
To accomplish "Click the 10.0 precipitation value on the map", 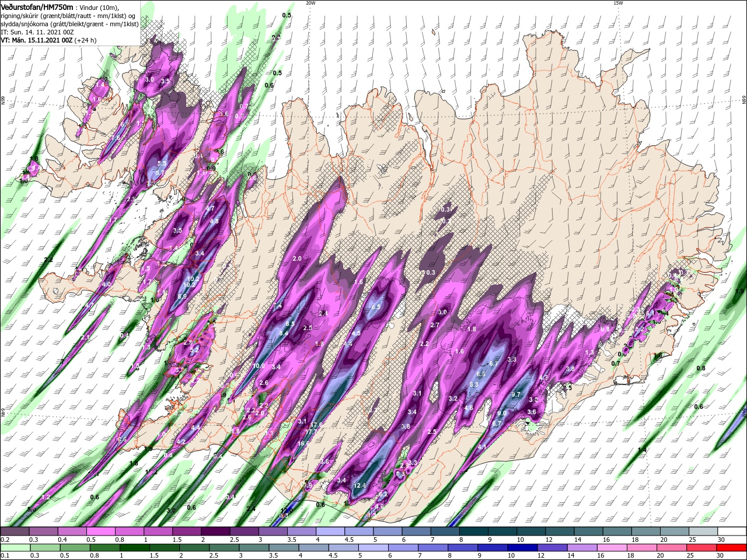I will (259, 366).
